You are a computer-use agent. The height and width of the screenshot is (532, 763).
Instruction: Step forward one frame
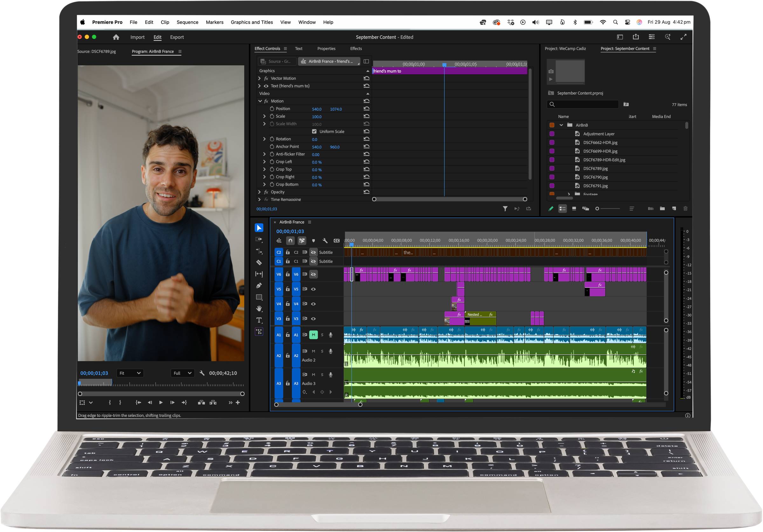pos(172,402)
